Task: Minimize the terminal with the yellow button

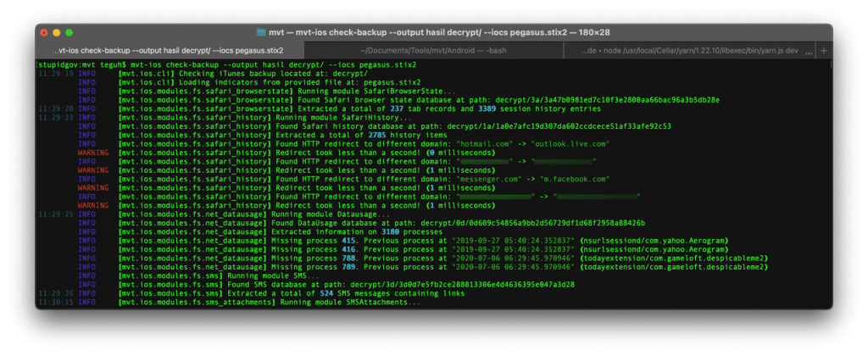Action: [x=57, y=32]
